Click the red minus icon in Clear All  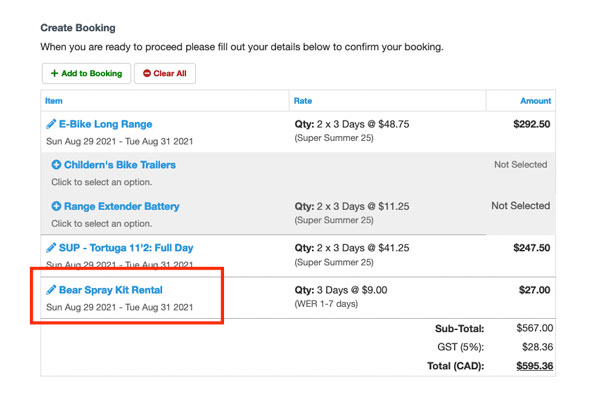[x=147, y=73]
